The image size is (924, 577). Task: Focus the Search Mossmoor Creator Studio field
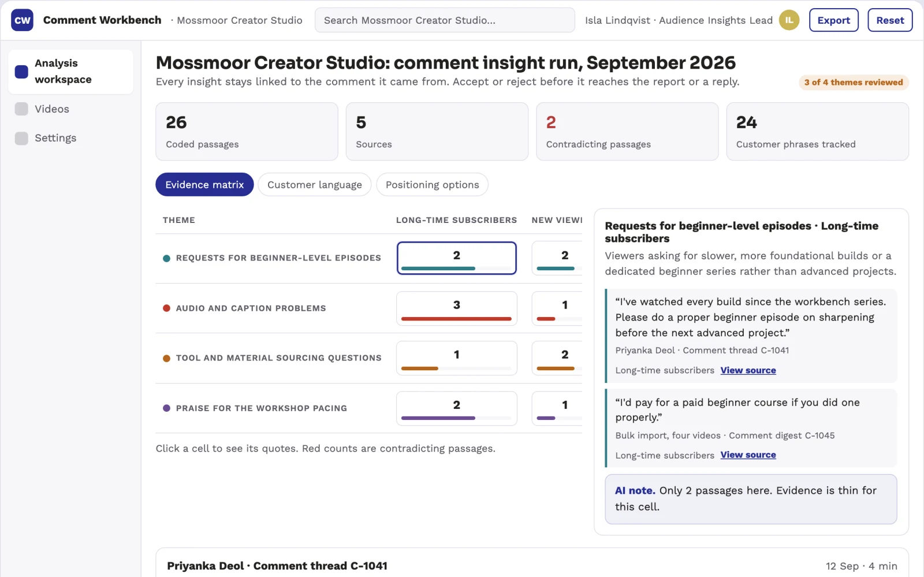click(445, 20)
